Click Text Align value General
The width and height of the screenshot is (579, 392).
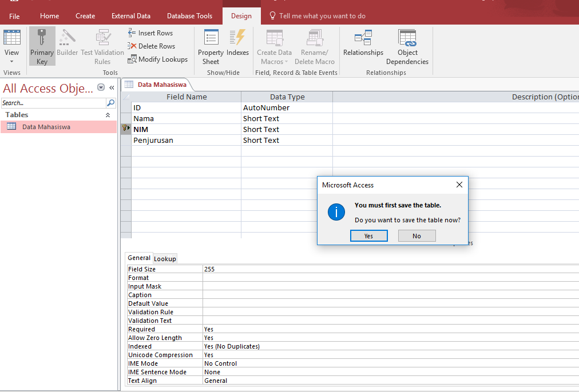point(391,381)
